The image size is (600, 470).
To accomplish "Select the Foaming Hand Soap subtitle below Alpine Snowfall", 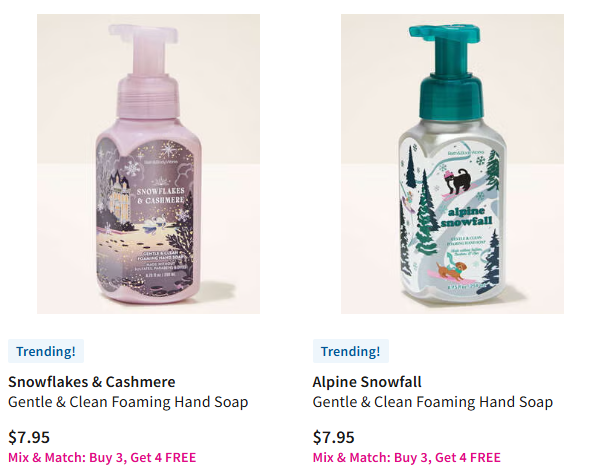I will (433, 402).
